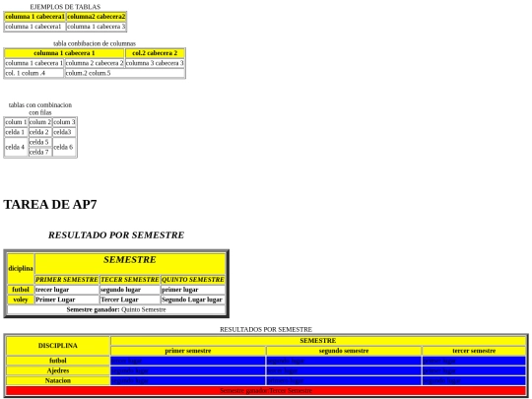This screenshot has width=532, height=399.
Task: Select header 'tercer semestre'
Action: (x=474, y=351)
